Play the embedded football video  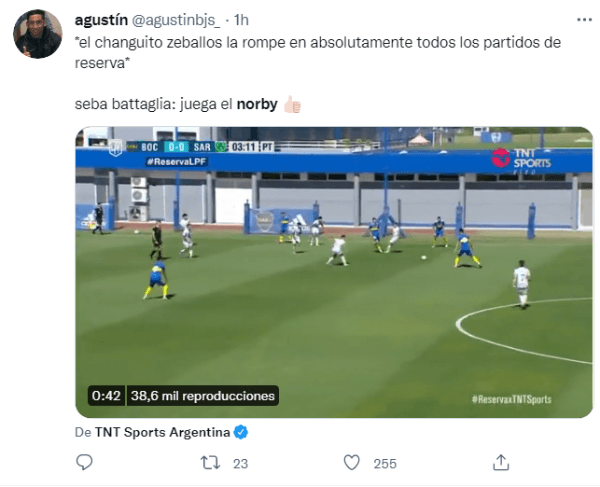point(334,272)
